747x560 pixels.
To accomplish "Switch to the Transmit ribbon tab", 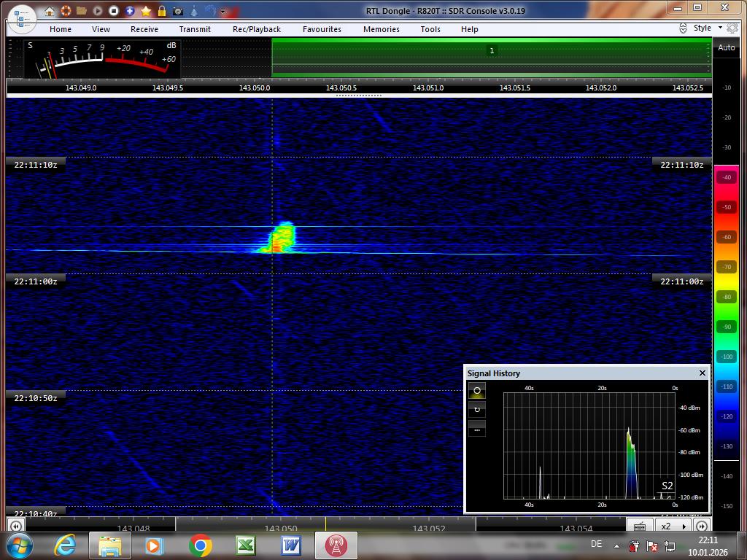I will pos(195,29).
